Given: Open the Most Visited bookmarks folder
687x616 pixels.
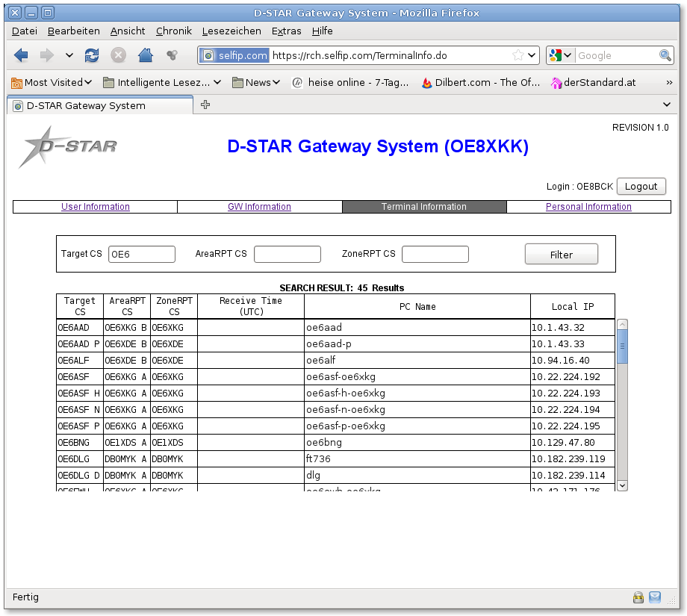Looking at the screenshot, I should tap(52, 82).
